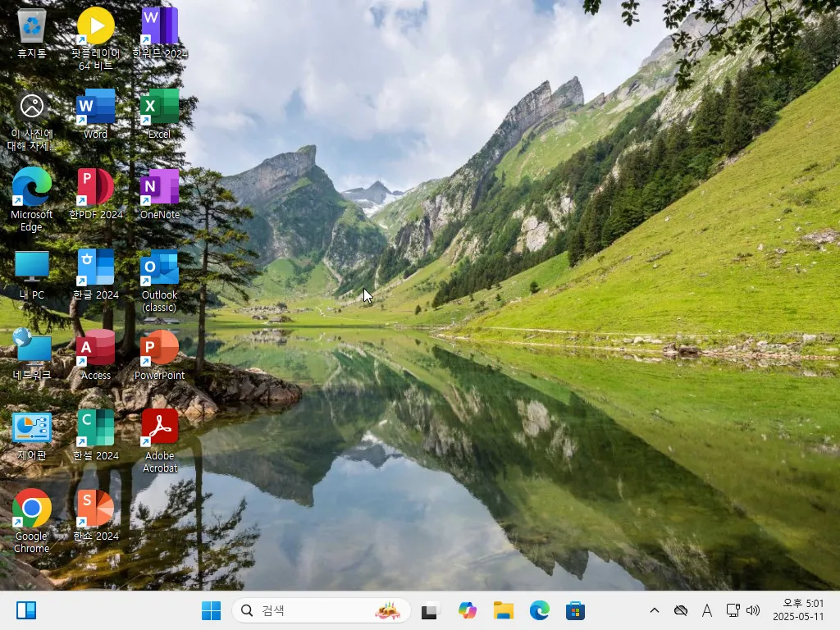Open File Explorer from the taskbar
Viewport: 840px width, 630px height.
pos(503,611)
